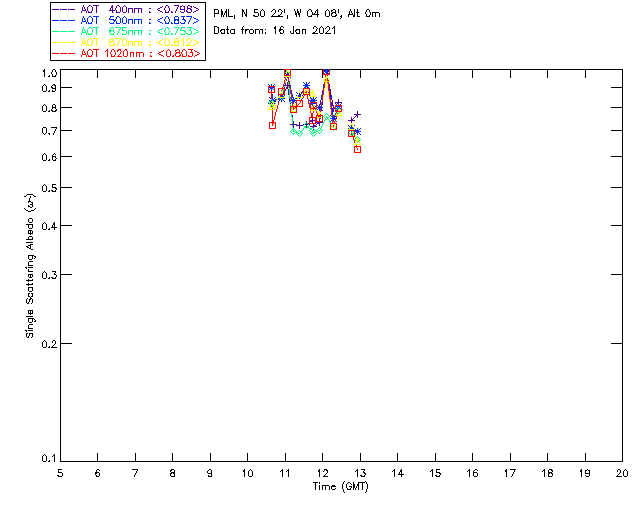This screenshot has height=512, width=640.
Task: Click the AOT 870nm legend entry
Action: tap(126, 42)
